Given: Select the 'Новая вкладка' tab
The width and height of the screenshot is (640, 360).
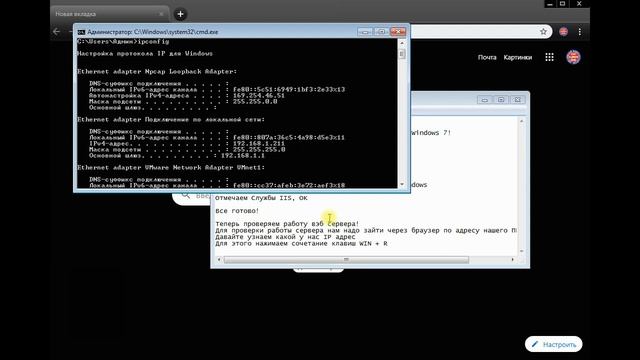Looking at the screenshot, I should pyautogui.click(x=109, y=14).
